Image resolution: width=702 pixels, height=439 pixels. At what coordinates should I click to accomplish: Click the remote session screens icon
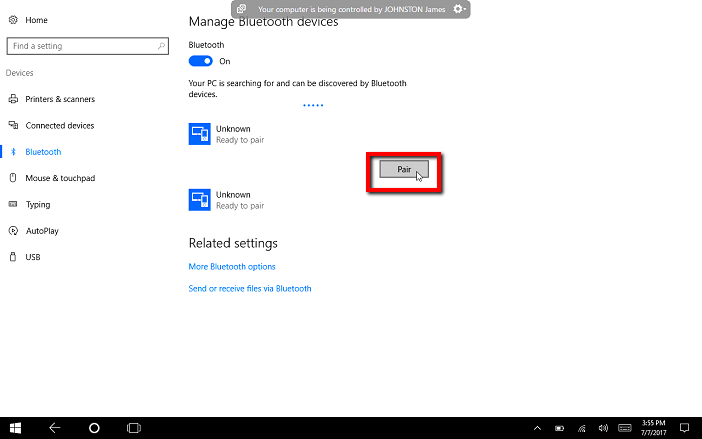[x=241, y=9]
